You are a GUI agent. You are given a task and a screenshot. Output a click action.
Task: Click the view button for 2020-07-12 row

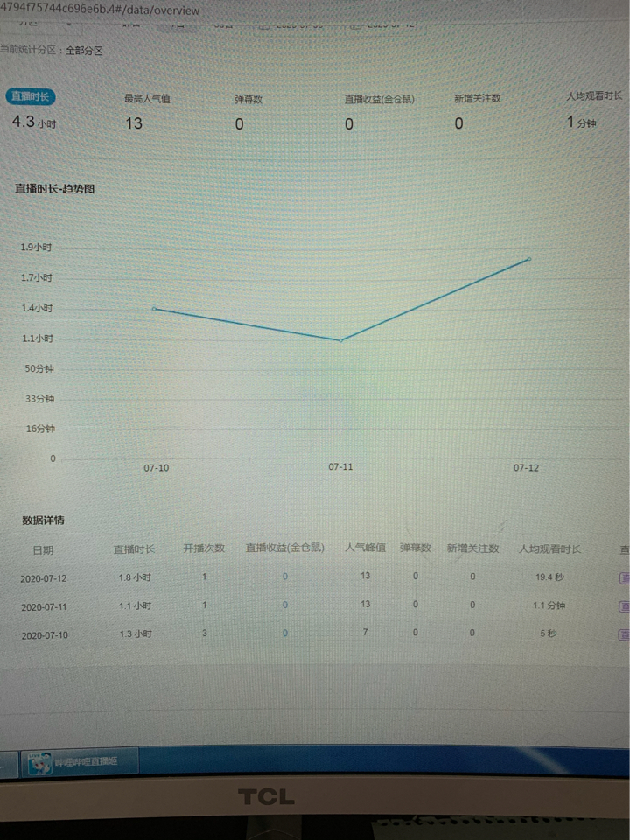pyautogui.click(x=624, y=577)
